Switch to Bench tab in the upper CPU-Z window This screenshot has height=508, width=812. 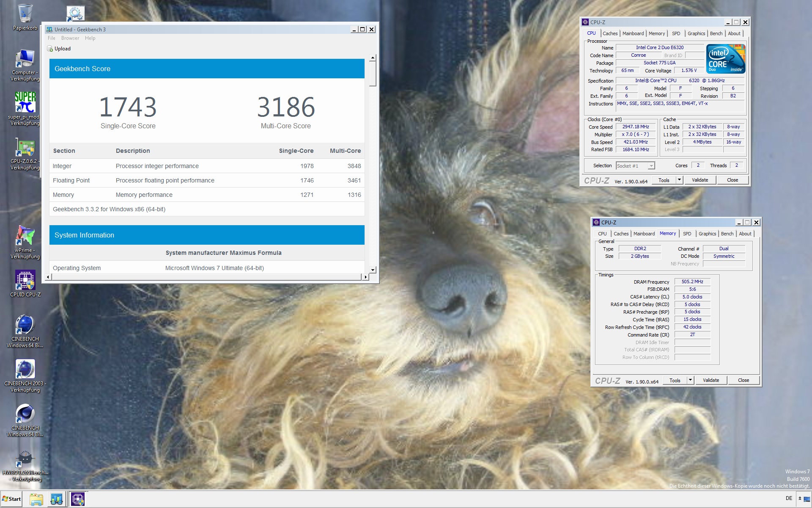coord(716,33)
